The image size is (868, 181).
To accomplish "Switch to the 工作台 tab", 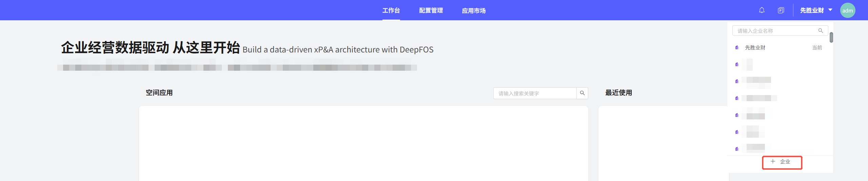I will click(x=391, y=10).
